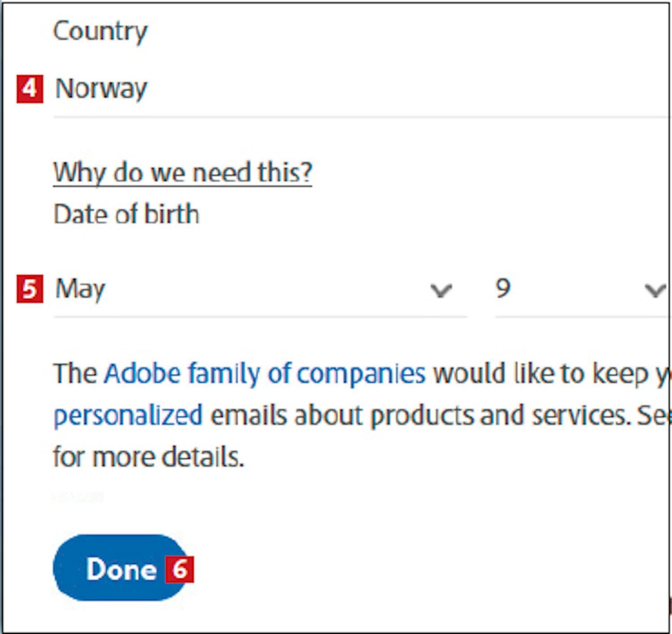Click the "Country" field label
This screenshot has width=672, height=634.
click(100, 31)
